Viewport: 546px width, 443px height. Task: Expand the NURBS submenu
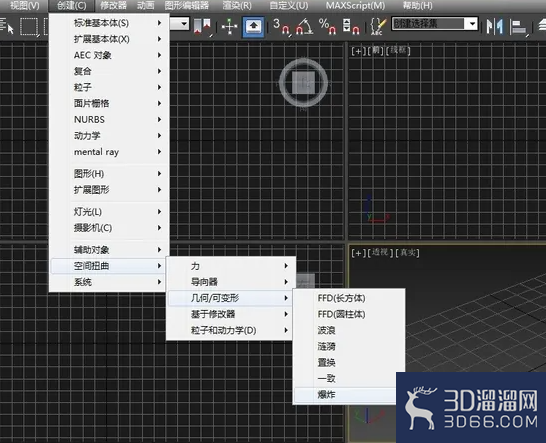[109, 119]
